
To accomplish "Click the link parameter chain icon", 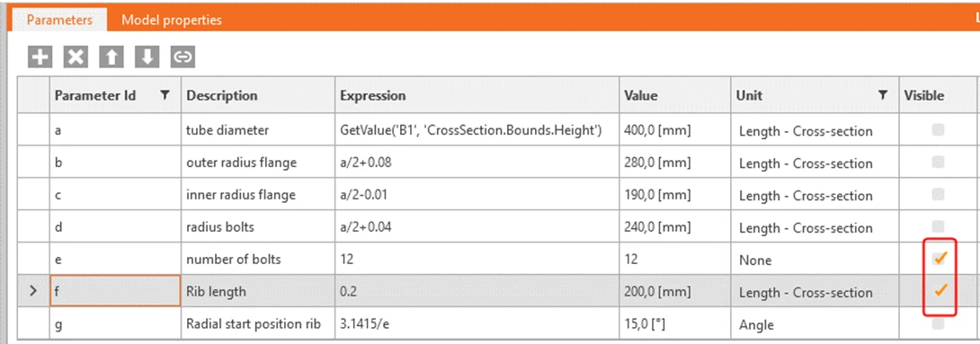I will tap(183, 57).
